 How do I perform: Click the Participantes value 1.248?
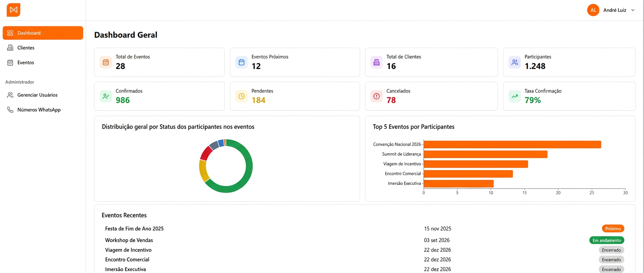535,66
